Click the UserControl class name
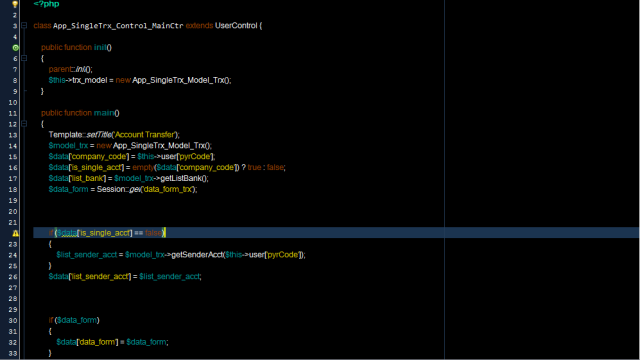This screenshot has width=640, height=360. (x=236, y=25)
